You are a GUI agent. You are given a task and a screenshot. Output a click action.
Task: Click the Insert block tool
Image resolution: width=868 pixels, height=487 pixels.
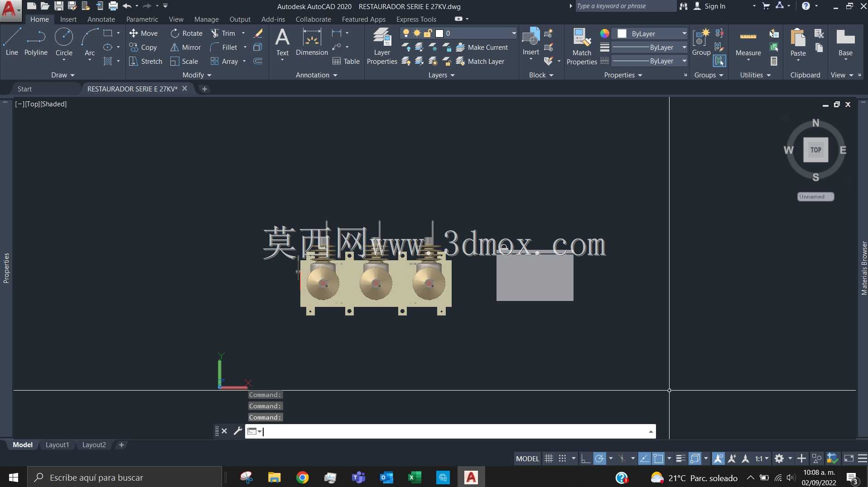pos(530,42)
